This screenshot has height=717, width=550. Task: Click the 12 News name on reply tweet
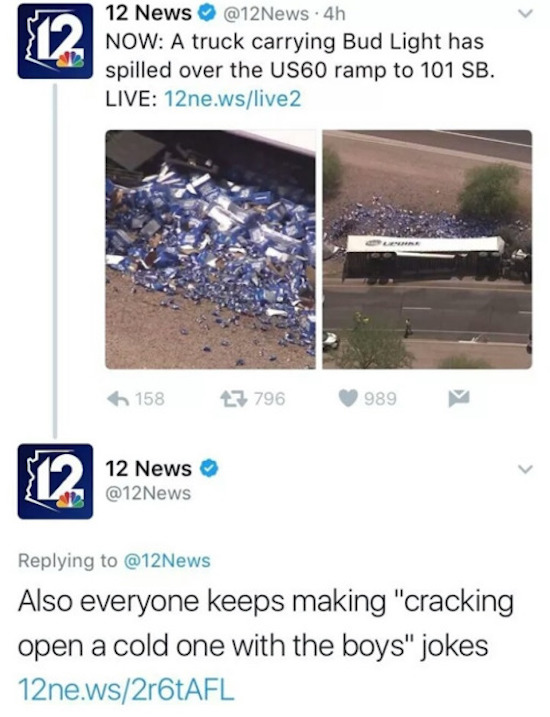149,469
